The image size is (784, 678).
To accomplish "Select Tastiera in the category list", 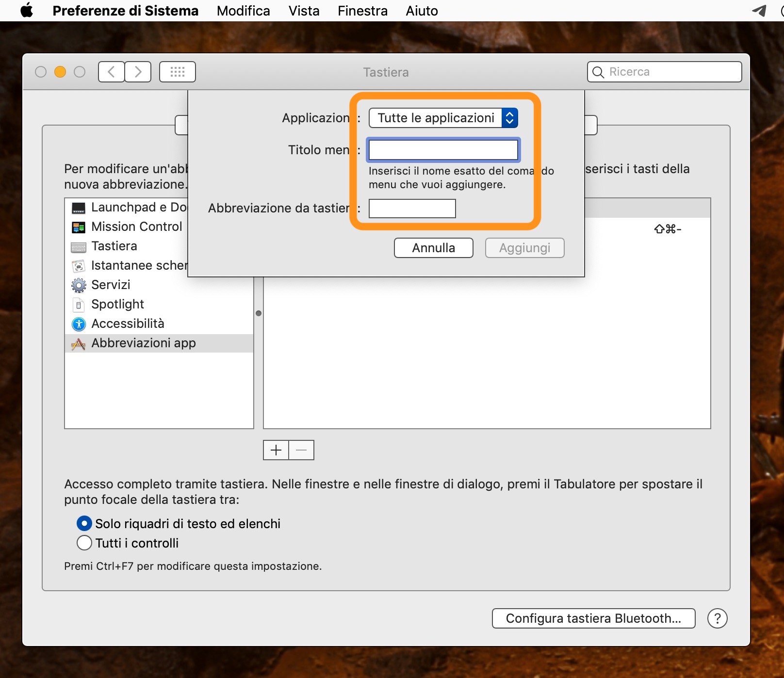I will (114, 246).
